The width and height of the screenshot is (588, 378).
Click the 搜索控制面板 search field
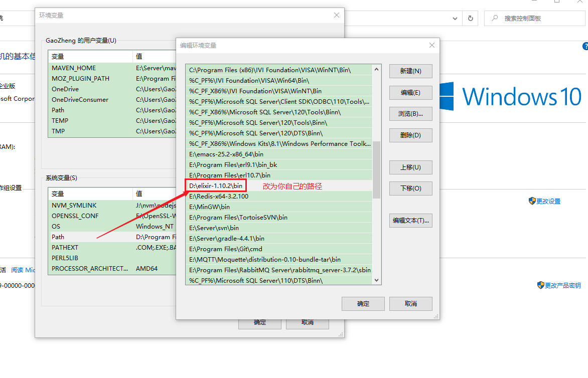(x=535, y=19)
